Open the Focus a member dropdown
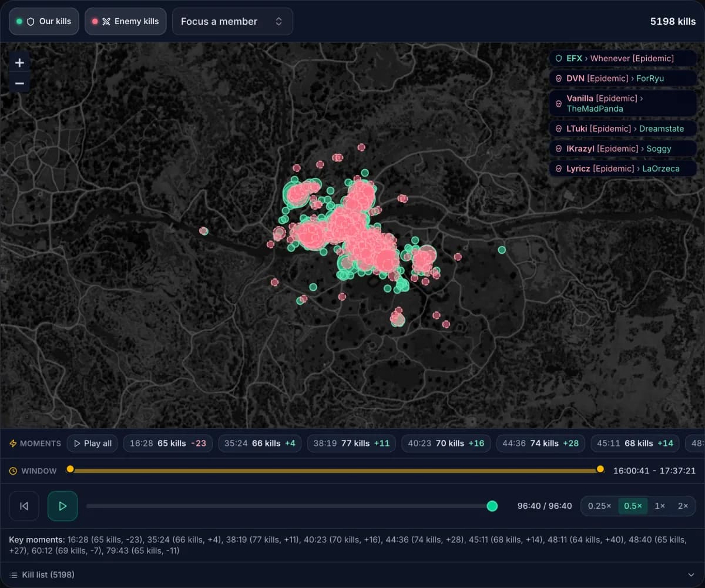The width and height of the screenshot is (705, 588). point(233,21)
